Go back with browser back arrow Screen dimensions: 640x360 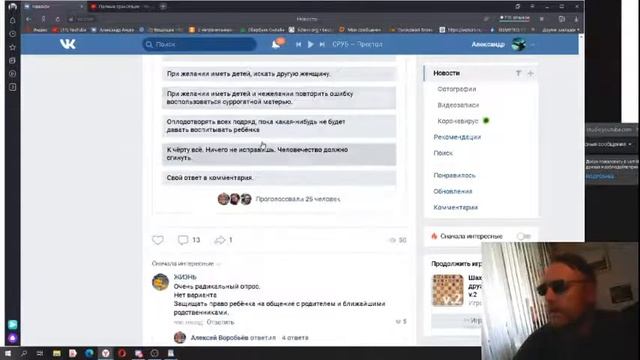29,19
